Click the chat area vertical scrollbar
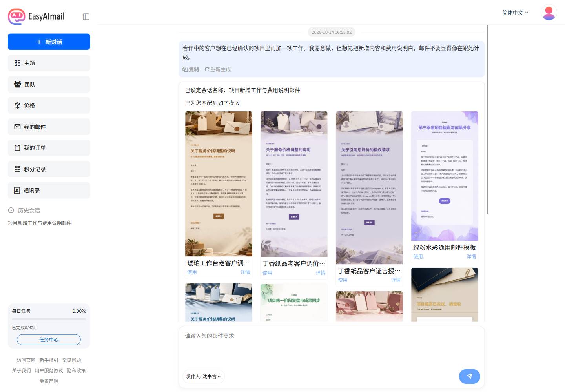 (487, 120)
